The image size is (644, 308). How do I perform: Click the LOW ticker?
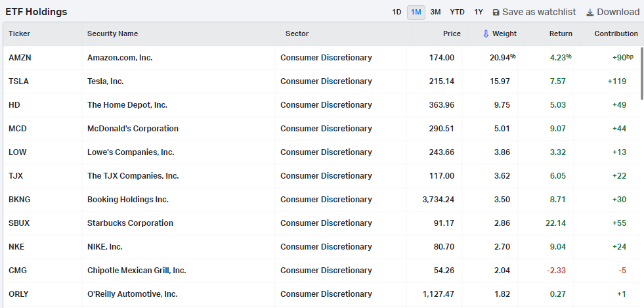pyautogui.click(x=17, y=152)
